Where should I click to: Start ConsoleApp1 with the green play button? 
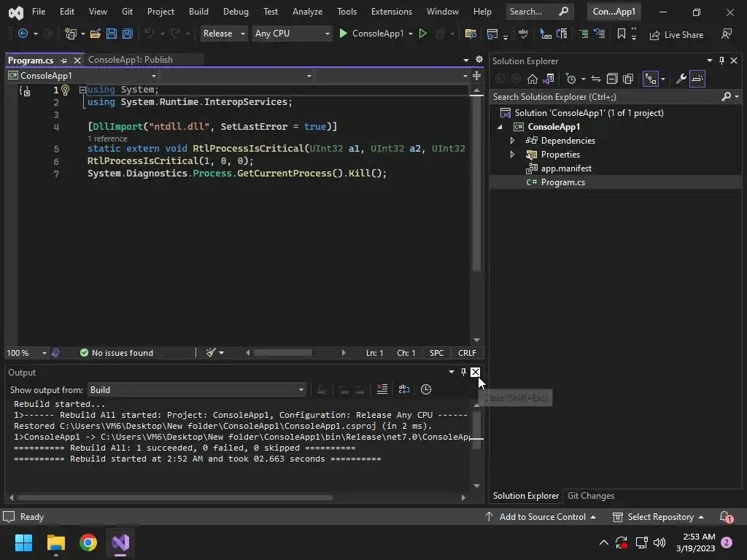point(343,34)
